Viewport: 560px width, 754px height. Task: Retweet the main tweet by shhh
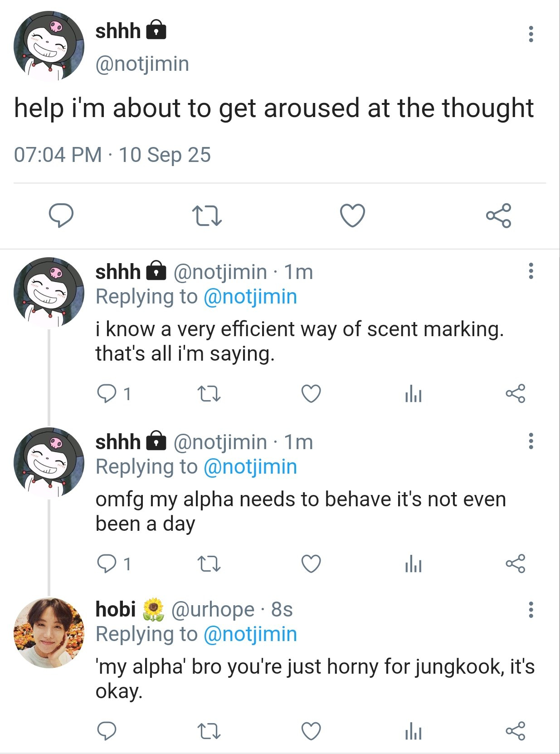tap(207, 216)
